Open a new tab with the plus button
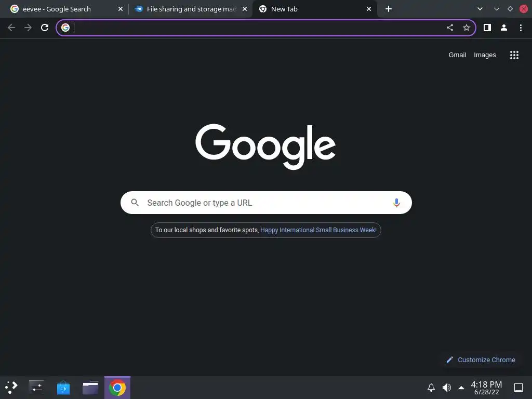 pyautogui.click(x=389, y=9)
